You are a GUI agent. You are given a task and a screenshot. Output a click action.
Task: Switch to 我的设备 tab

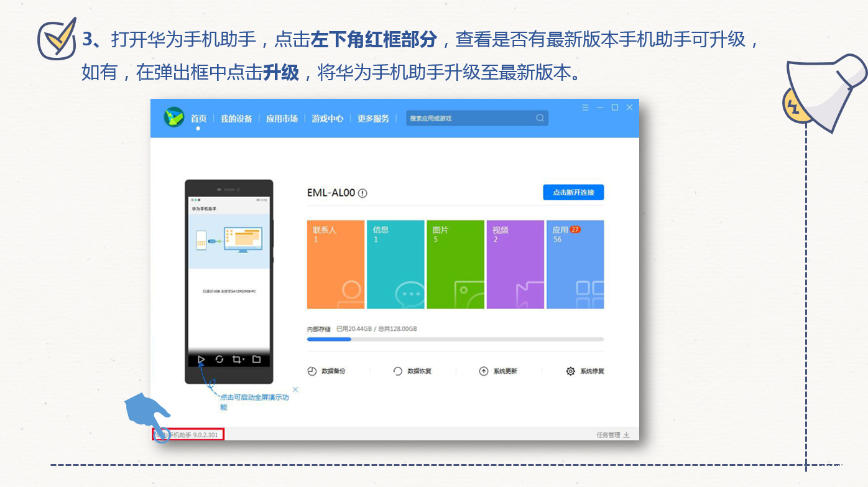click(x=236, y=118)
